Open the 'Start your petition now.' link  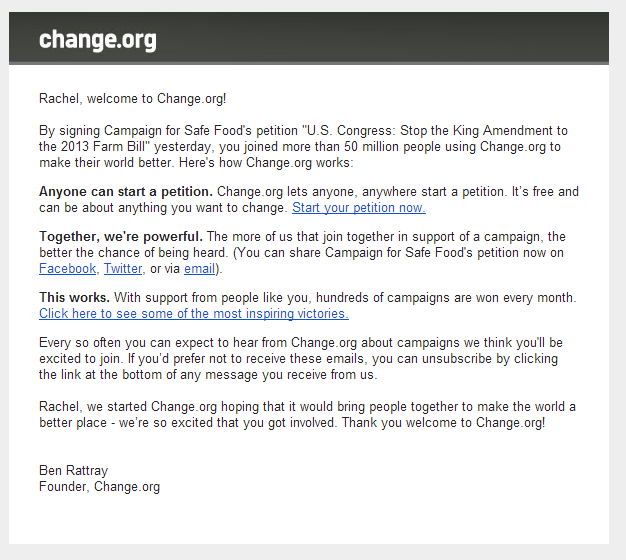359,208
